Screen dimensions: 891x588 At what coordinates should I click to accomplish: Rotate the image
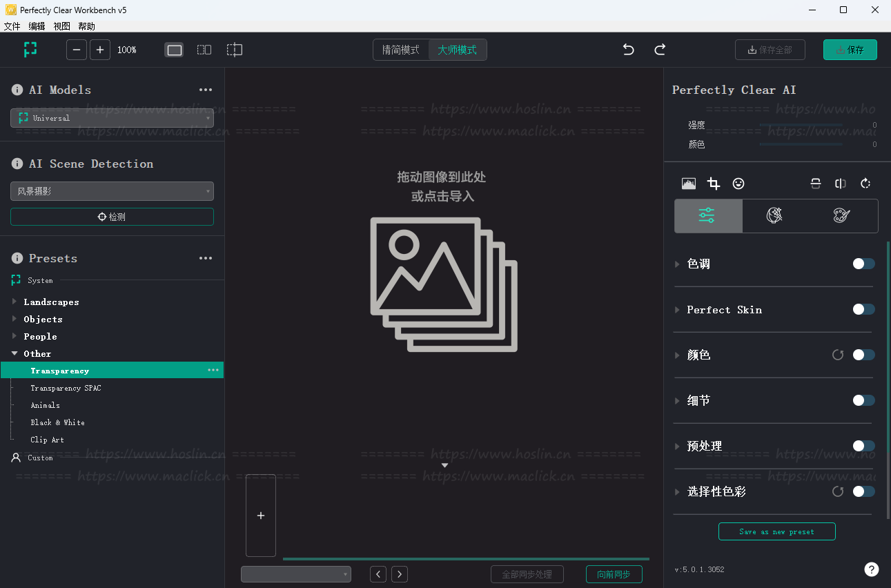coord(865,184)
